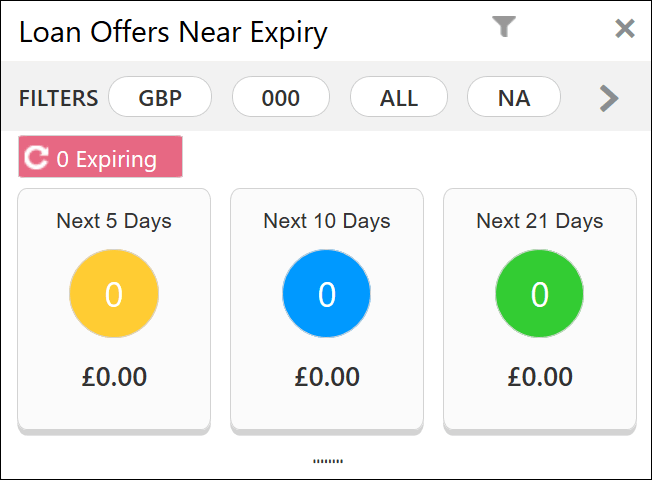Click the yellow circle showing 0
The image size is (652, 480).
pyautogui.click(x=114, y=294)
